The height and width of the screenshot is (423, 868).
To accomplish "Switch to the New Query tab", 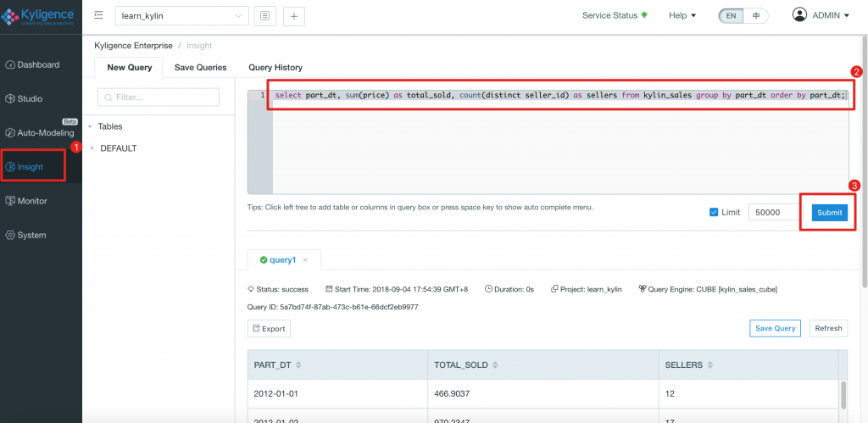I will tap(129, 68).
